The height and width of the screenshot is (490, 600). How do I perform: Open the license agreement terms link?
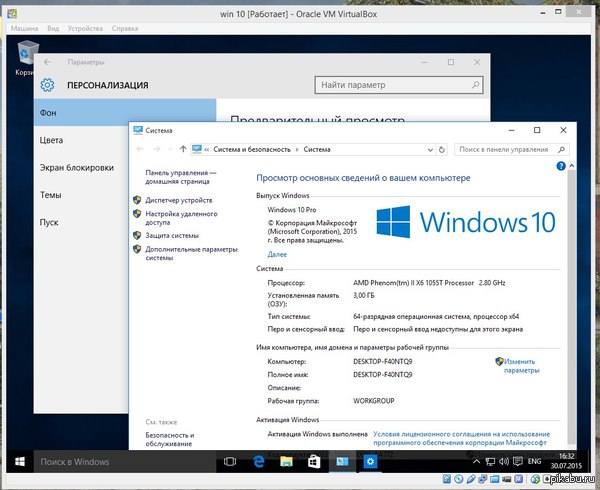[x=461, y=438]
